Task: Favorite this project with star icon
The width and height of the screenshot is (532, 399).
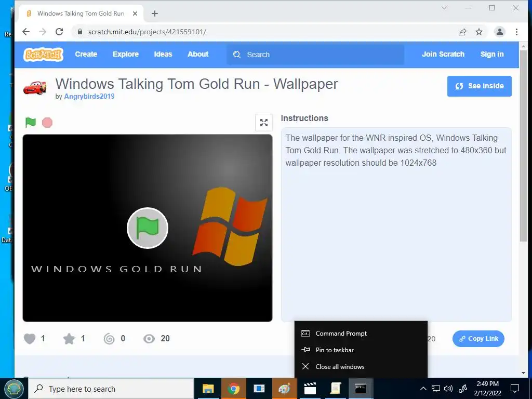Action: coord(69,339)
